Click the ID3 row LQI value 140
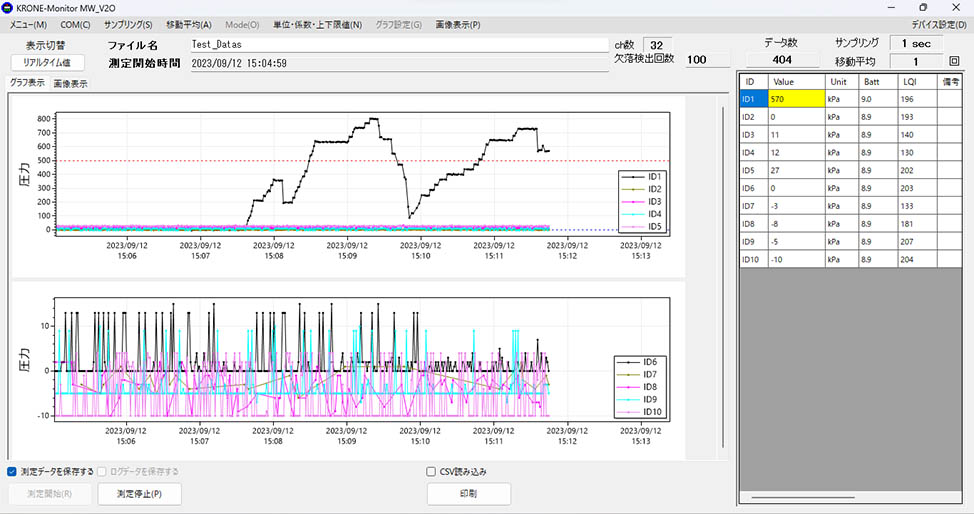 917,135
